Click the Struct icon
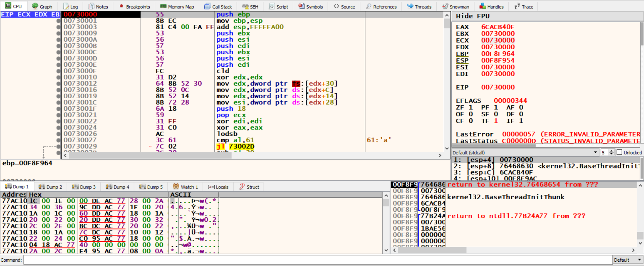Viewport: 644px width, 266px height. tap(242, 187)
